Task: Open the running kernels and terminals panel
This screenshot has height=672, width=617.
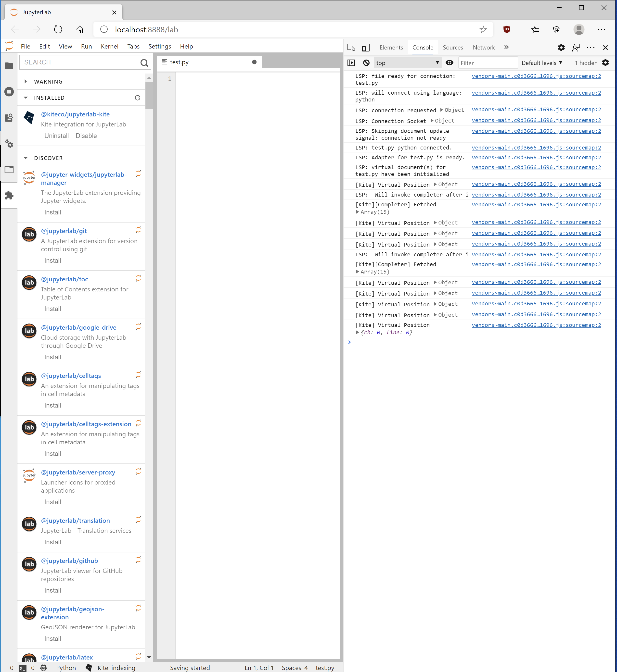Action: click(9, 92)
